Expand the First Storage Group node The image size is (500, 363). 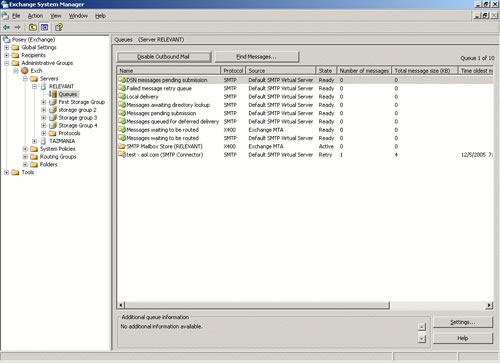(44, 102)
